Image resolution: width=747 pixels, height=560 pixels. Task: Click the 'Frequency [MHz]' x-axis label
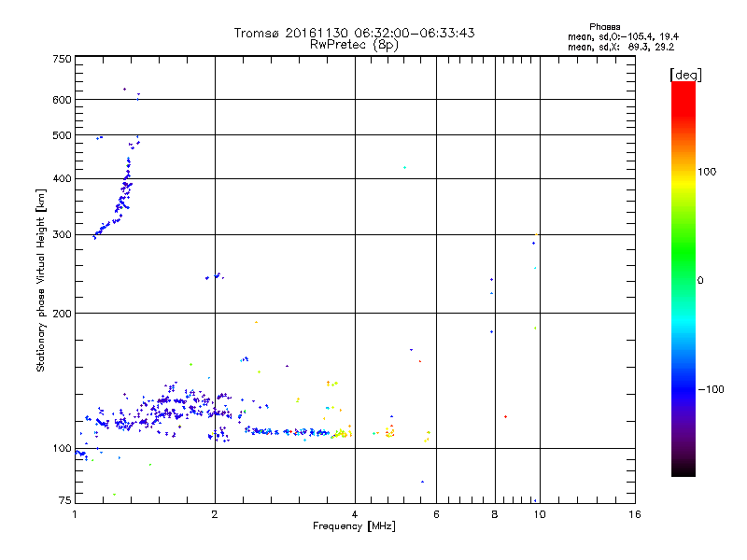[354, 526]
